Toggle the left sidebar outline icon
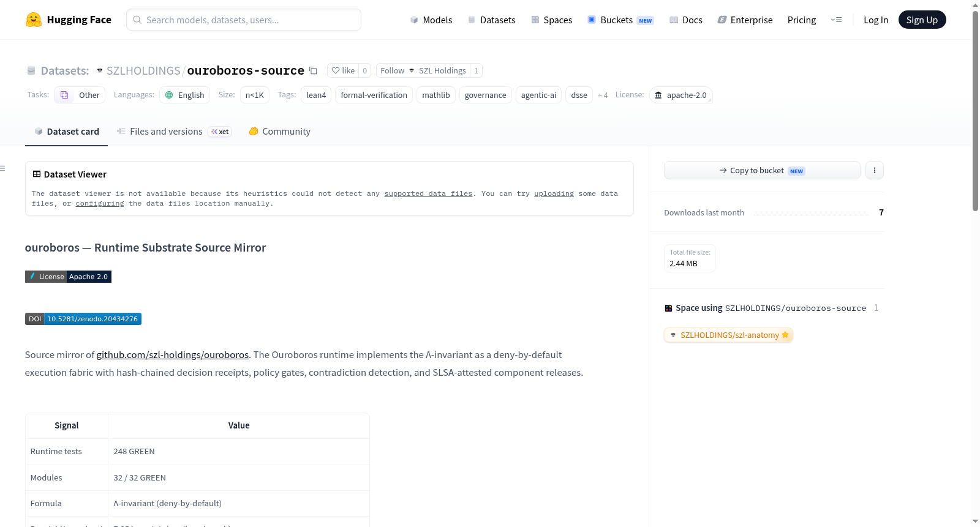Image resolution: width=980 pixels, height=527 pixels. (3, 168)
